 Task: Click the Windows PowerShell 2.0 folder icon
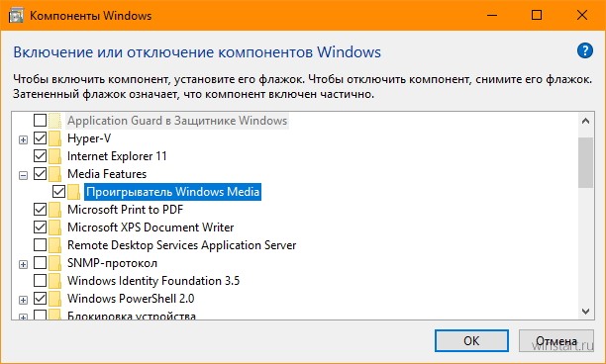pos(55,299)
